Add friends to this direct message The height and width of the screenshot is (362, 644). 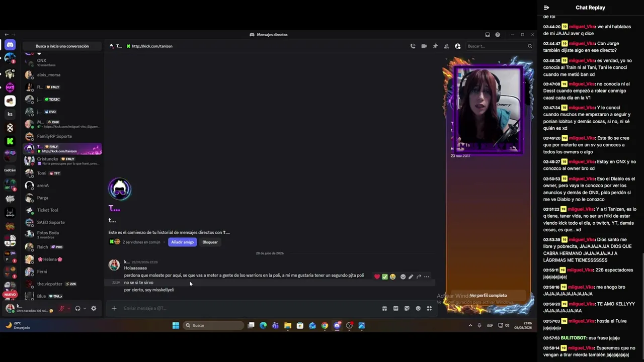[446, 46]
